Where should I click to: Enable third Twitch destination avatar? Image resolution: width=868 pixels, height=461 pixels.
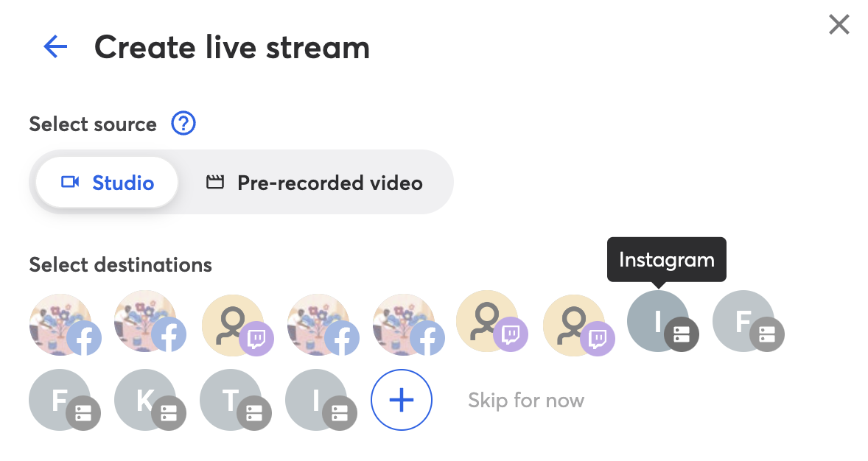pos(579,324)
